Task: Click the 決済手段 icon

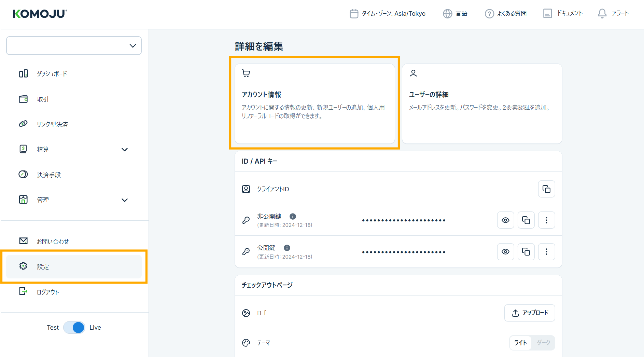Action: 23,175
